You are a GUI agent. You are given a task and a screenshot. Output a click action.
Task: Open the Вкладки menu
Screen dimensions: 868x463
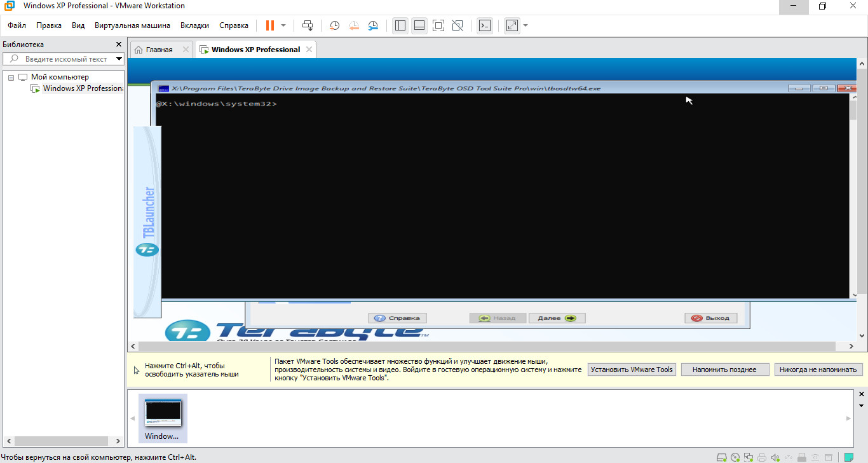click(x=194, y=25)
